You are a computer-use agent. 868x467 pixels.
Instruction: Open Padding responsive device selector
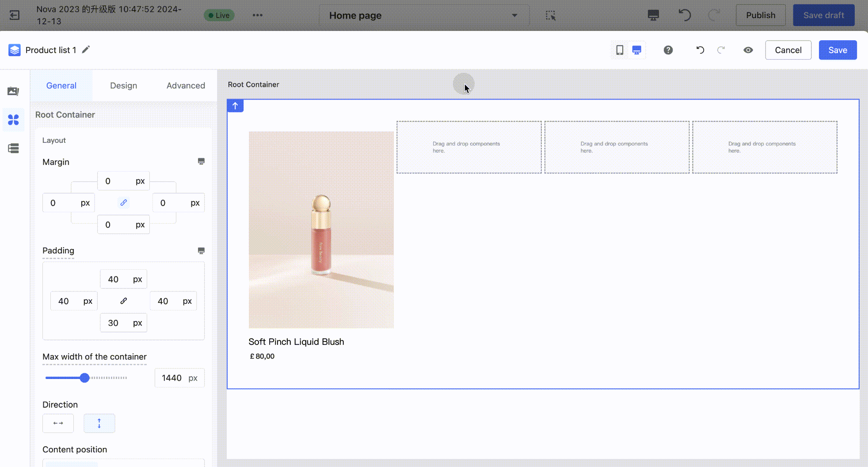201,251
